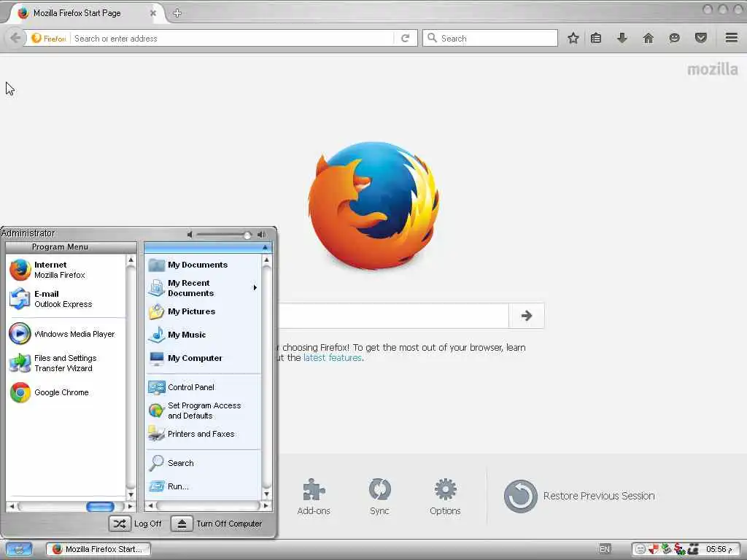Open My Documents folder
The width and height of the screenshot is (747, 560).
[203, 265]
